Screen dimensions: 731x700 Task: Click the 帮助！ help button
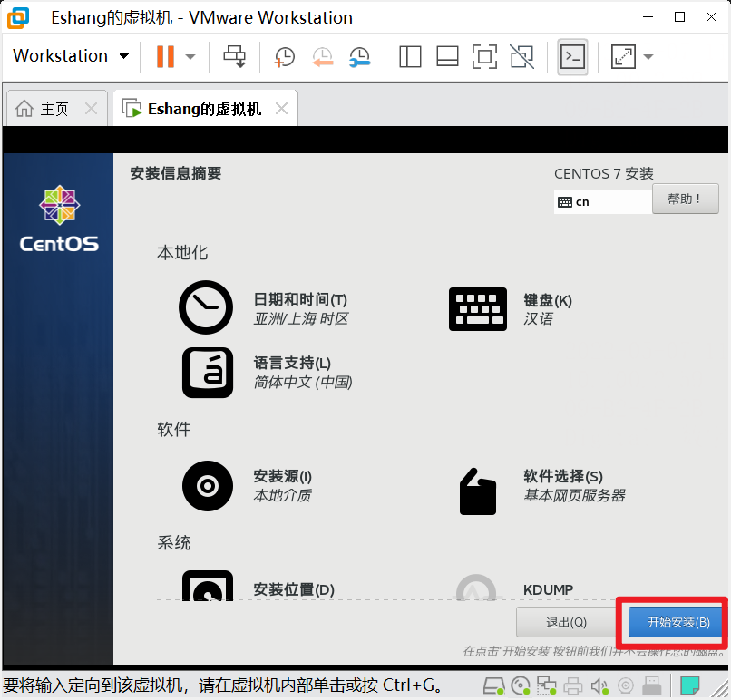(x=685, y=199)
